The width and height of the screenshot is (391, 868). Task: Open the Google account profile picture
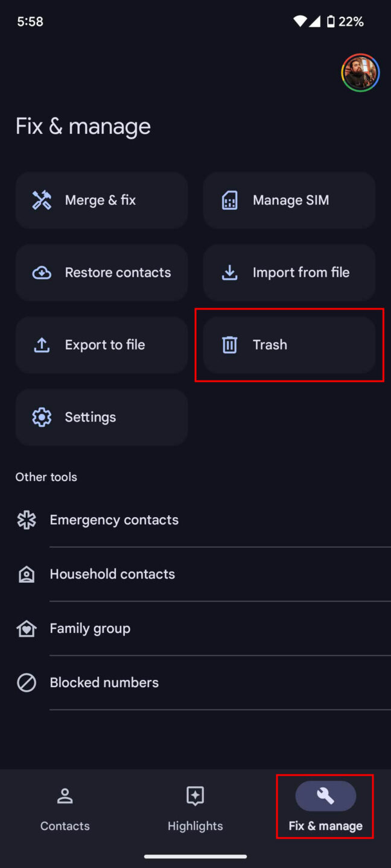pos(360,73)
